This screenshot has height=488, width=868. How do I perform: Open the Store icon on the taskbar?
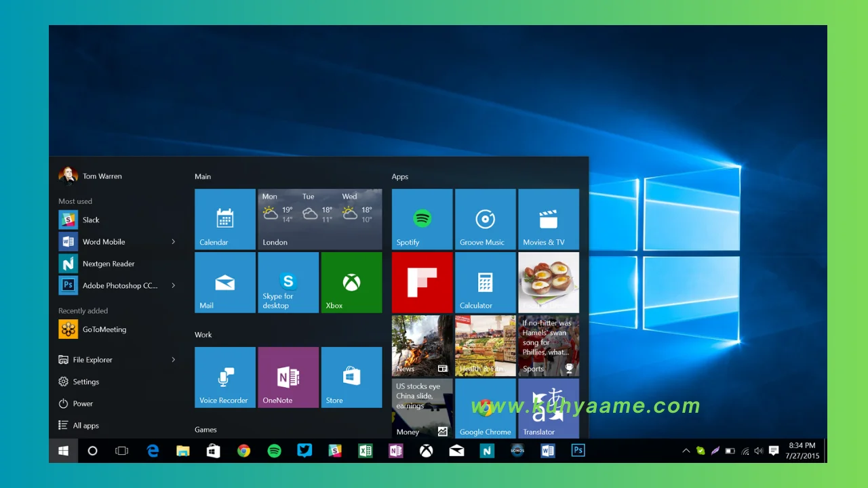tap(213, 451)
